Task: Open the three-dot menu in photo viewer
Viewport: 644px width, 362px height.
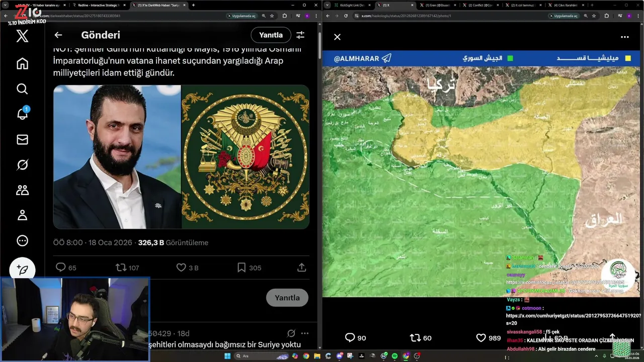Action: (625, 37)
